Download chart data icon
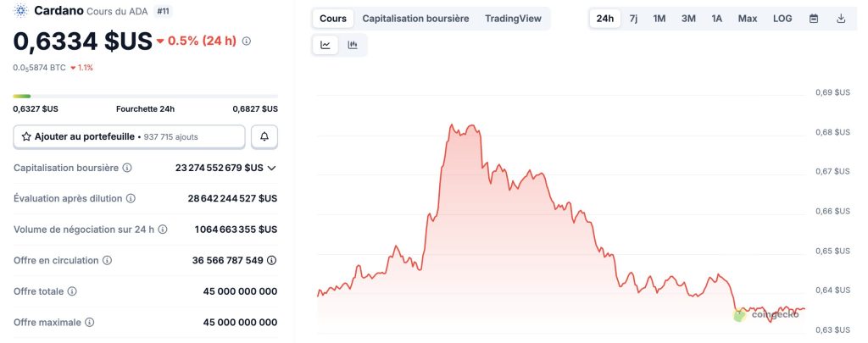 pos(841,19)
